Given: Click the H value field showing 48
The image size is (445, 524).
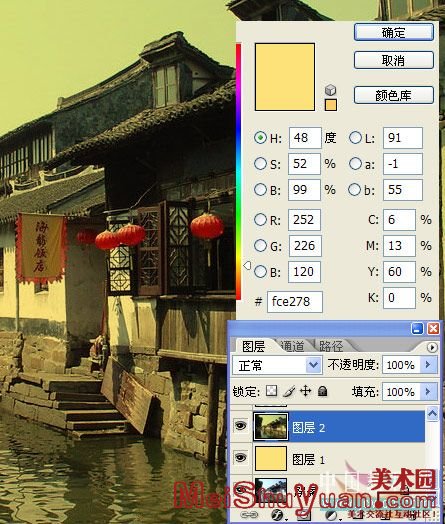Looking at the screenshot, I should tap(305, 138).
